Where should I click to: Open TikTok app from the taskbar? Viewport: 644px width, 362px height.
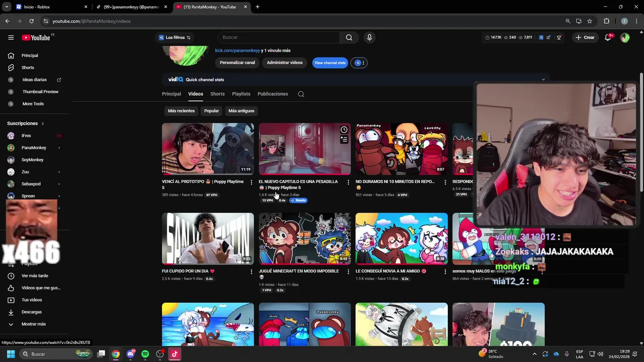click(174, 354)
